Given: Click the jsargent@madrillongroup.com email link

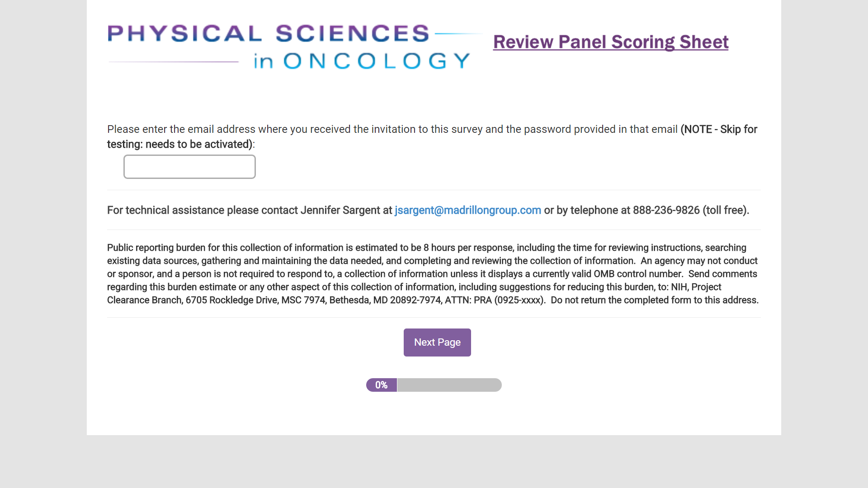Looking at the screenshot, I should point(467,210).
